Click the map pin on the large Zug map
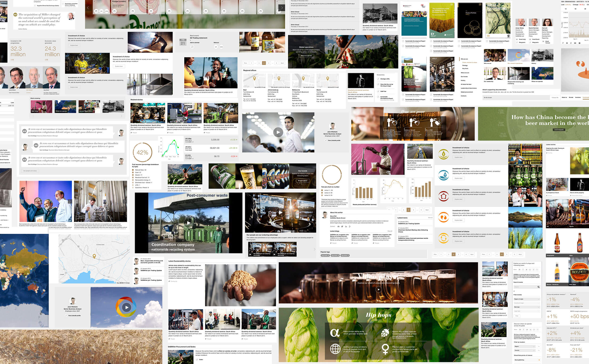 tap(94, 256)
